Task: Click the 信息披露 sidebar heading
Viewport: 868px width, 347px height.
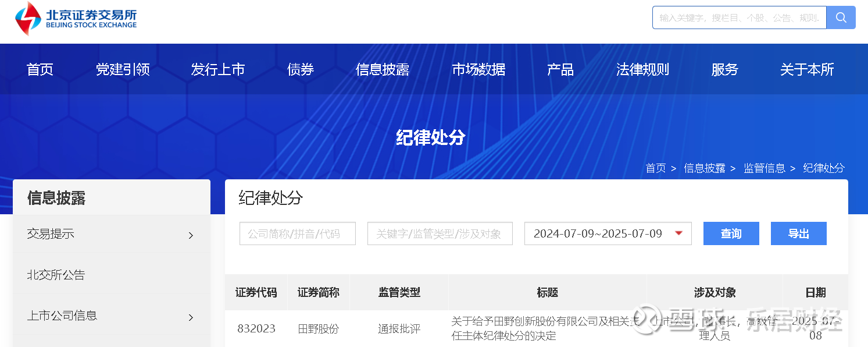Action: click(x=56, y=198)
